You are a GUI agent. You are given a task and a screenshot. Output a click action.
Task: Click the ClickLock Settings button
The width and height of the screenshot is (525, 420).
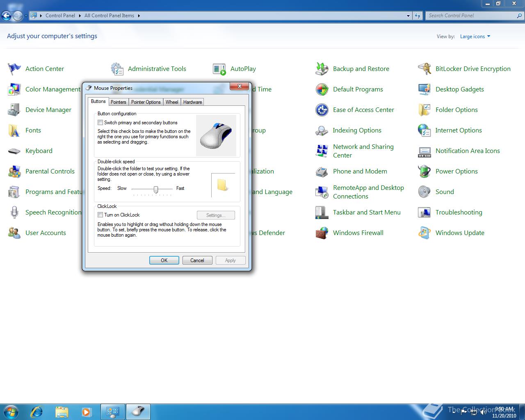(216, 215)
